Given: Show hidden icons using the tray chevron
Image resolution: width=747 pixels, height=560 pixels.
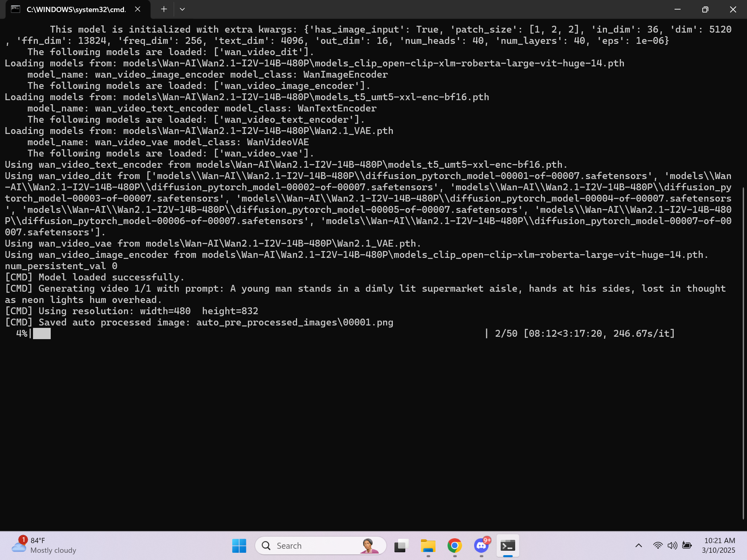Looking at the screenshot, I should click(639, 546).
